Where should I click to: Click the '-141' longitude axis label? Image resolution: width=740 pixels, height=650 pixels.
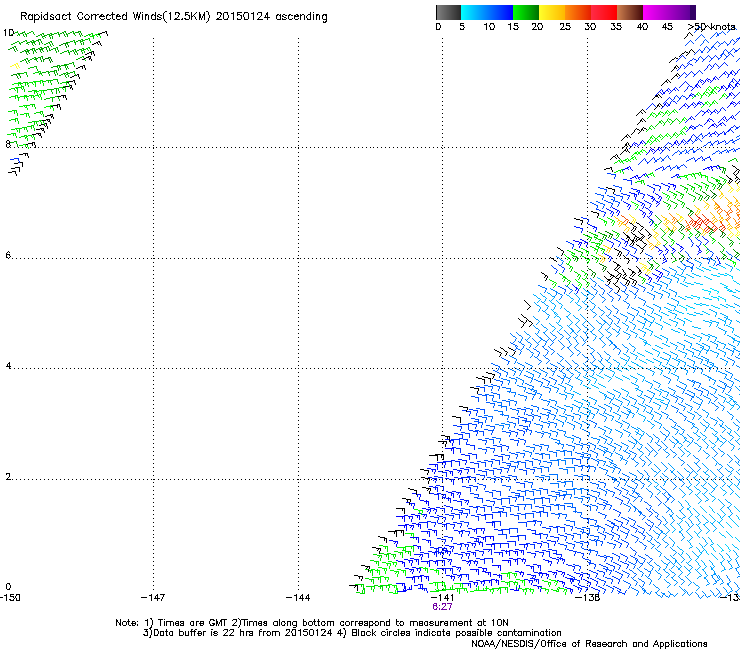(x=443, y=598)
